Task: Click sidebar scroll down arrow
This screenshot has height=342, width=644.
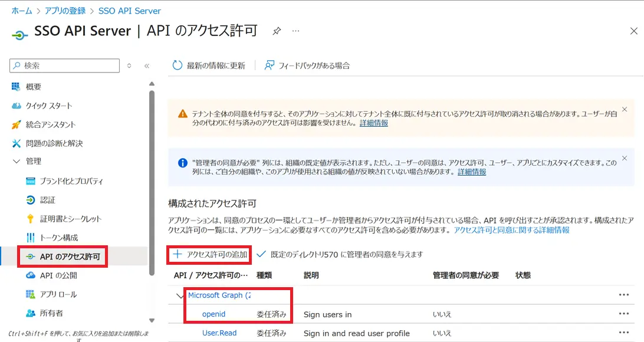Action: pos(152,321)
